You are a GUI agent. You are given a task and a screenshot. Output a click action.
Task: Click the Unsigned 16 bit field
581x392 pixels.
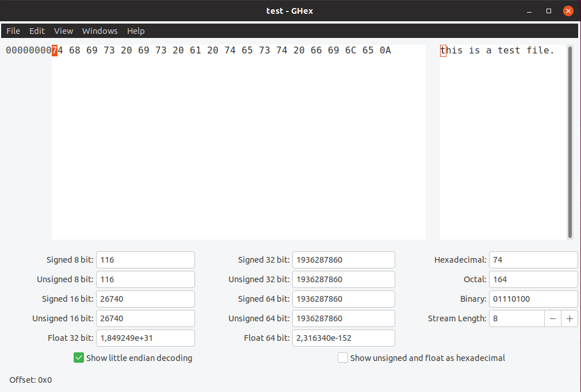tap(145, 318)
